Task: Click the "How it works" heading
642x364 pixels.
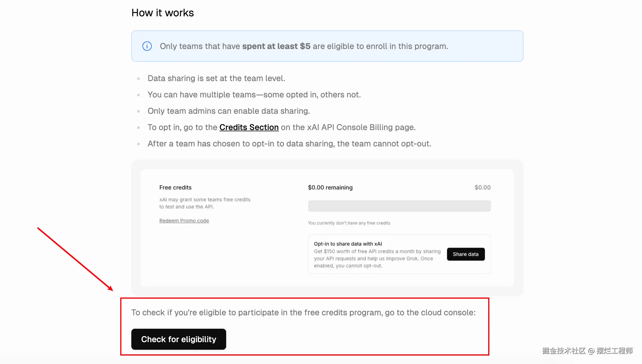Action: [x=163, y=13]
